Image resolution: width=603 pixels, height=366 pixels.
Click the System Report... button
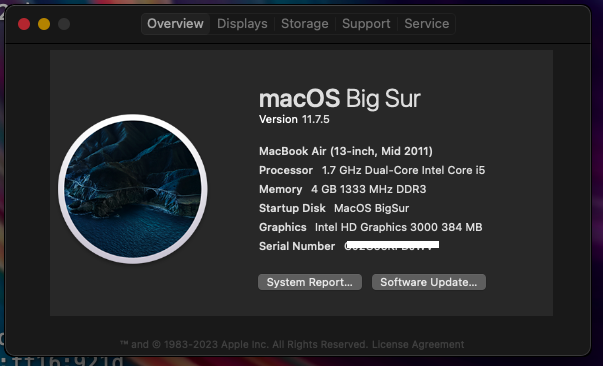click(x=310, y=282)
